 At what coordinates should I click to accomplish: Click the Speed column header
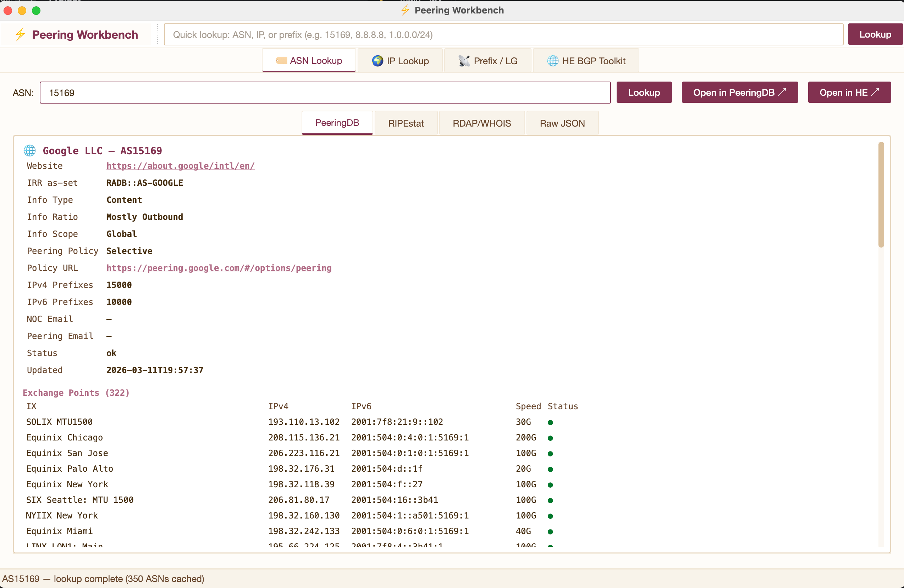(528, 406)
